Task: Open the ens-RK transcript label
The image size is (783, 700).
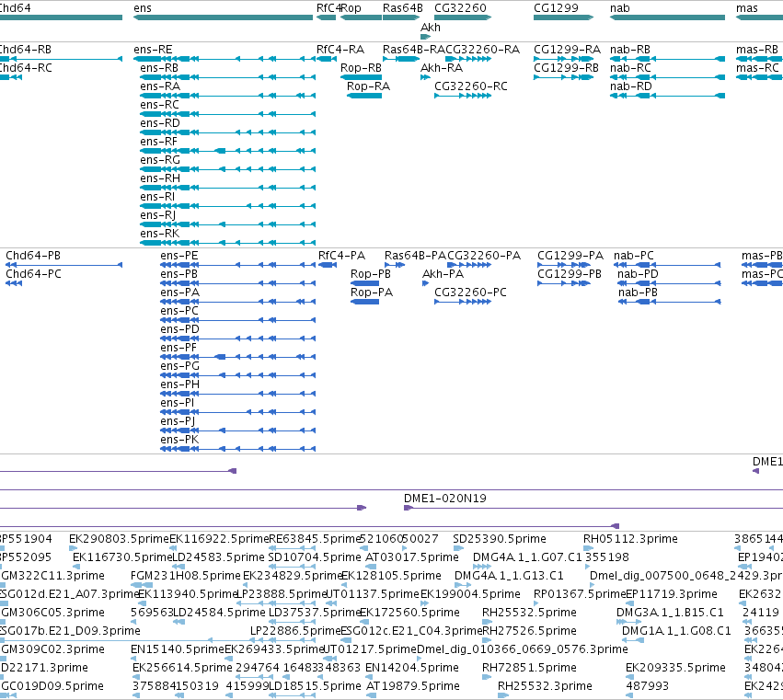Action: click(159, 235)
